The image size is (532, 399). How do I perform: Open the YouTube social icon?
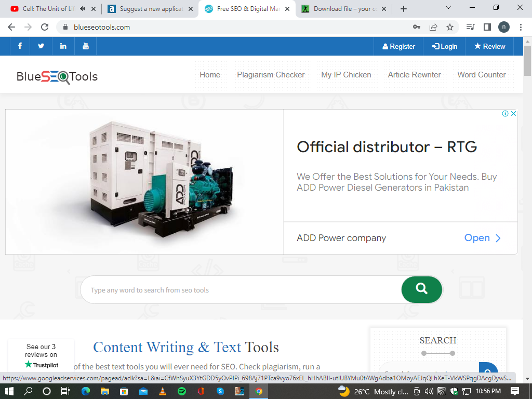[x=86, y=46]
